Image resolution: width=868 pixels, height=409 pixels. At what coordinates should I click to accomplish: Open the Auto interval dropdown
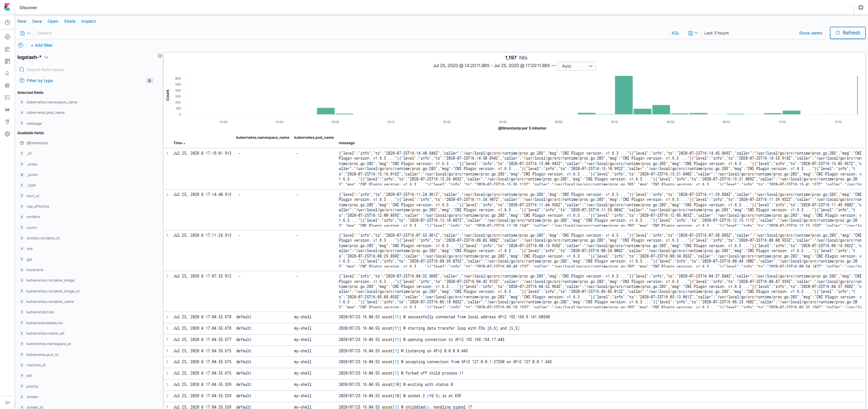(x=576, y=66)
